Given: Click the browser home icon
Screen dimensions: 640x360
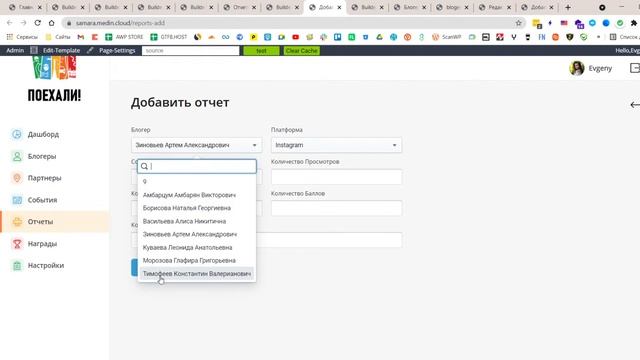Looking at the screenshot, I should [x=51, y=23].
